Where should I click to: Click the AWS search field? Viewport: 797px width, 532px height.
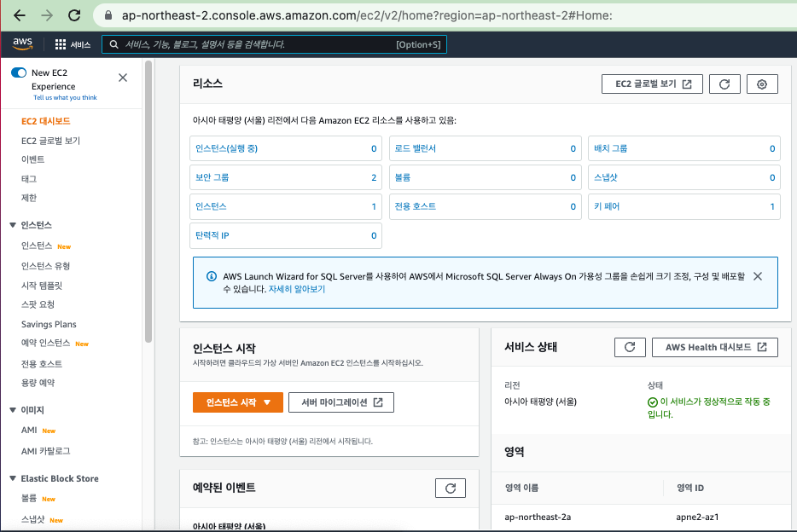(x=274, y=44)
